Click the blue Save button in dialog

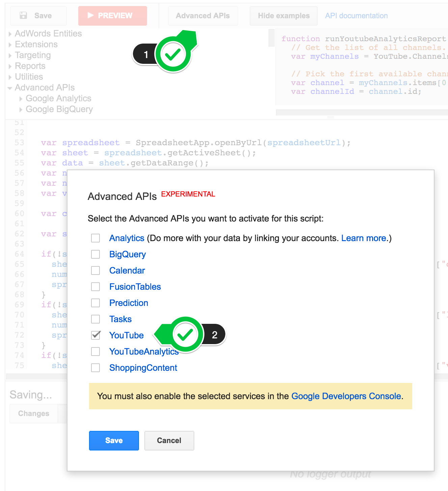point(114,440)
